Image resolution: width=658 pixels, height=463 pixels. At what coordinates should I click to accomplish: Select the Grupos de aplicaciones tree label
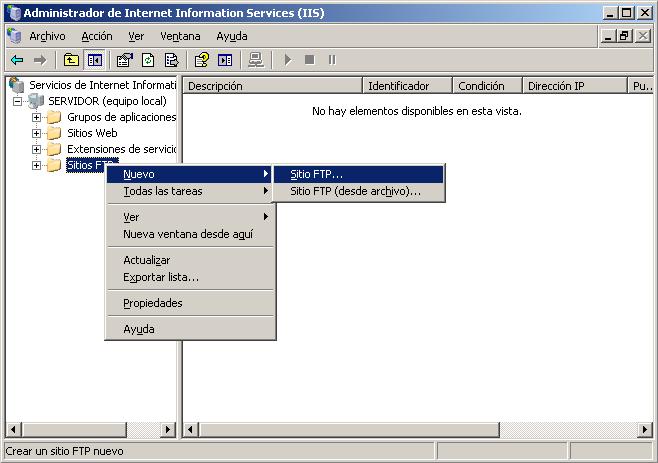point(122,117)
